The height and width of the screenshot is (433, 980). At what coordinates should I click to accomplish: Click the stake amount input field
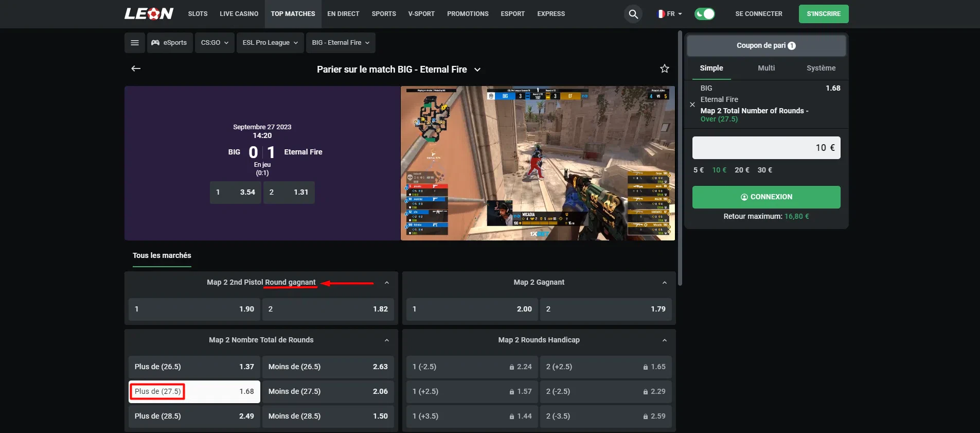pos(766,148)
